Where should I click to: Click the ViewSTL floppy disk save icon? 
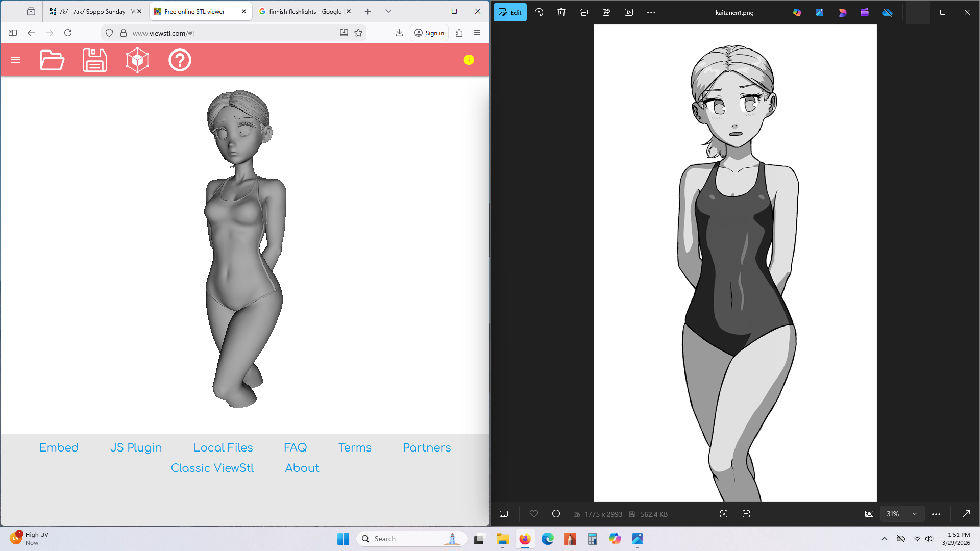click(x=95, y=60)
